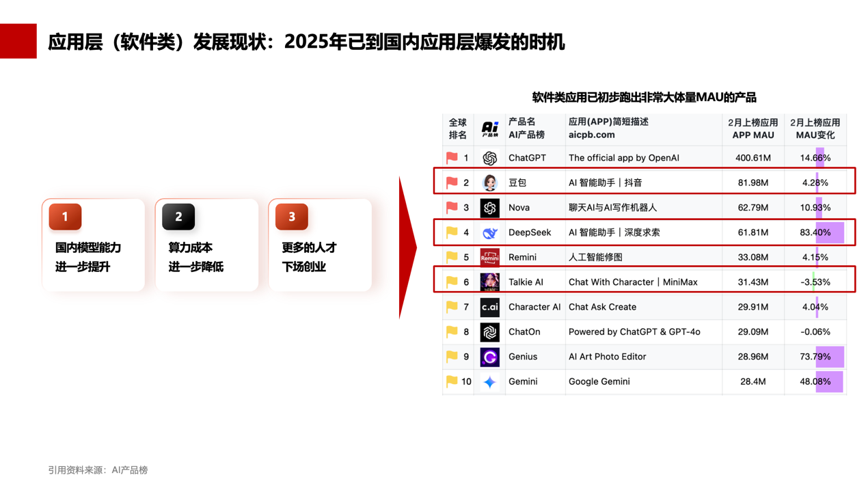Click the 'AI Art Photo Editor' description
868x488 pixels.
coord(607,357)
